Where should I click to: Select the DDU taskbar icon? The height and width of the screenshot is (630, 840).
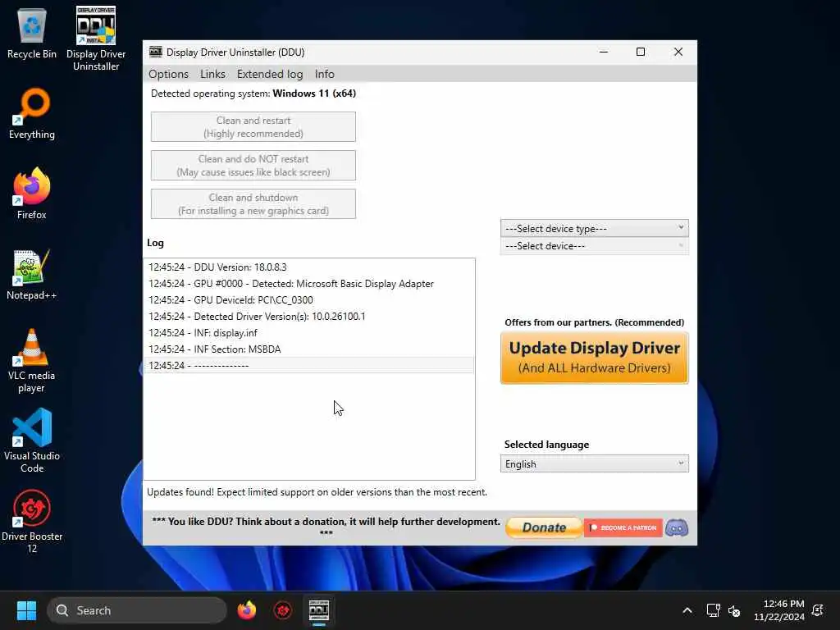319,610
